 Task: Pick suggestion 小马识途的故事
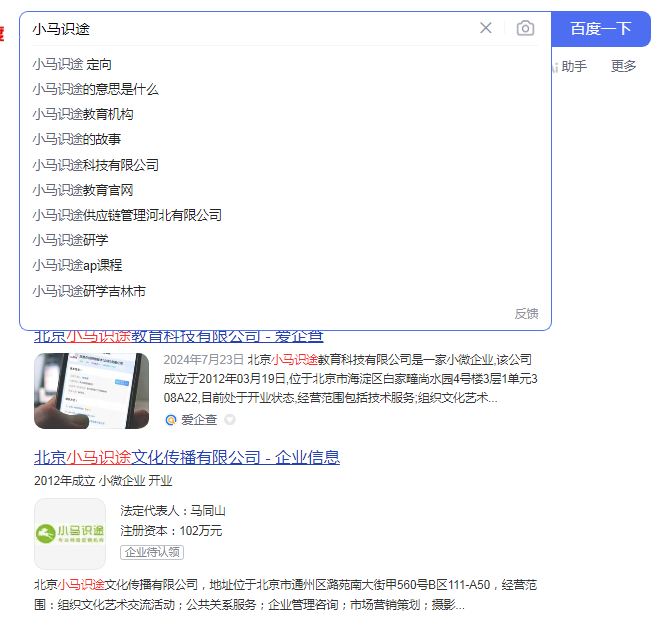point(77,139)
